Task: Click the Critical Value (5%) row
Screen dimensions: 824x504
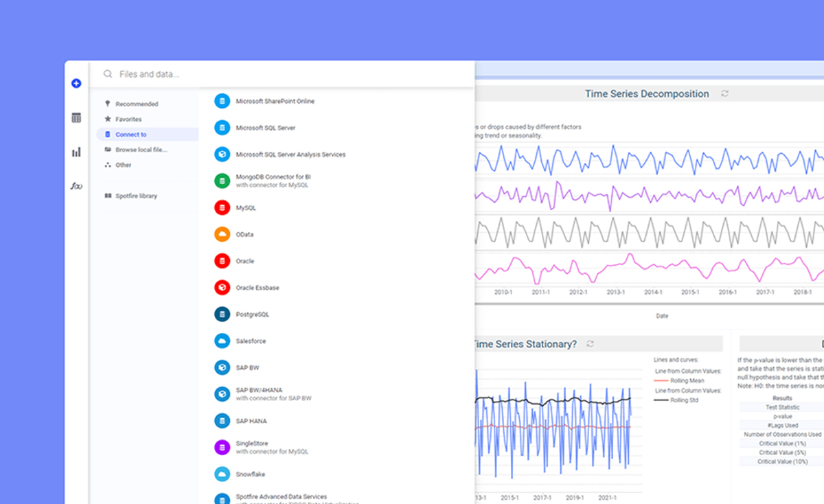Action: (x=782, y=453)
